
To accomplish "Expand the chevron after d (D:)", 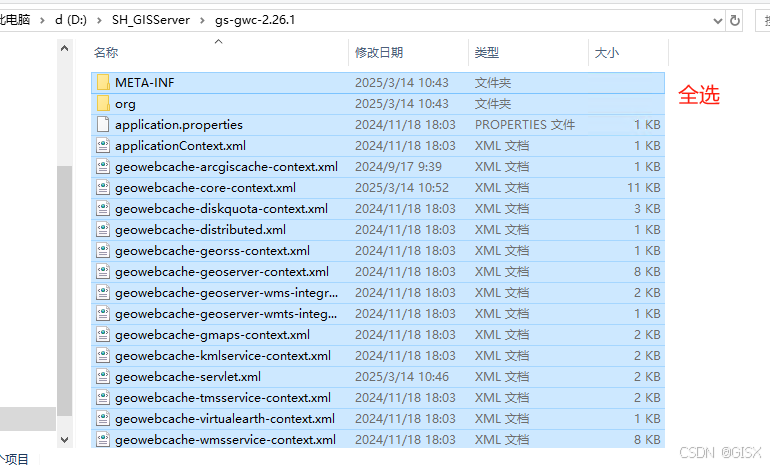I will pyautogui.click(x=100, y=20).
